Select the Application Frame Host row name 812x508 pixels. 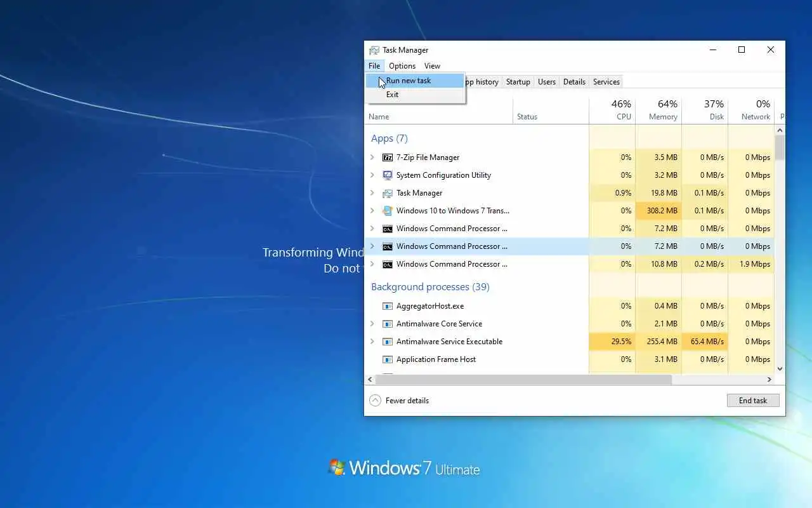(x=436, y=359)
